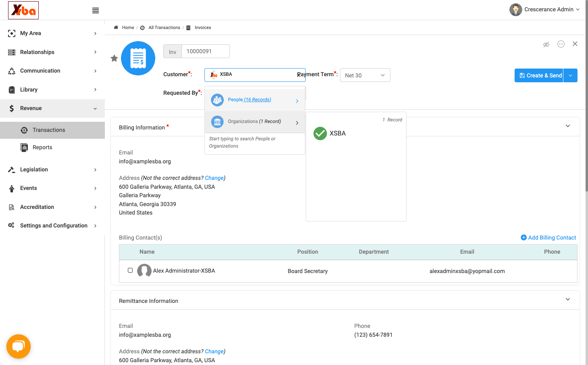Screen dimensions: 588x365
Task: Click the invoice number input field
Action: [x=206, y=51]
